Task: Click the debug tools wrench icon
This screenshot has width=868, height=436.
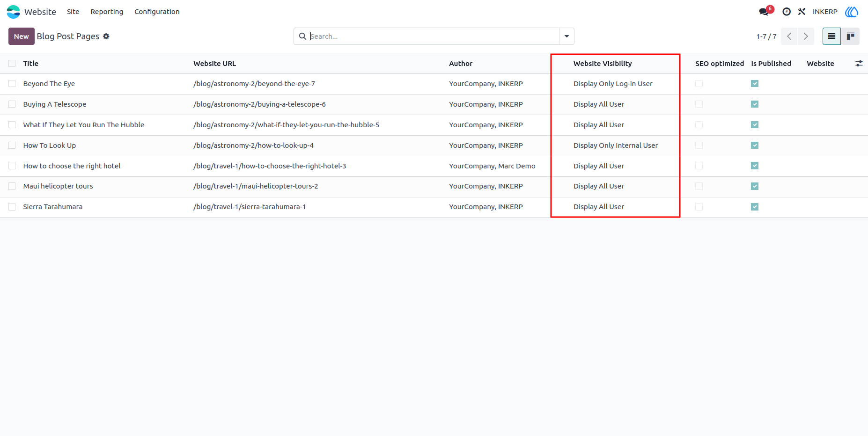Action: click(802, 12)
